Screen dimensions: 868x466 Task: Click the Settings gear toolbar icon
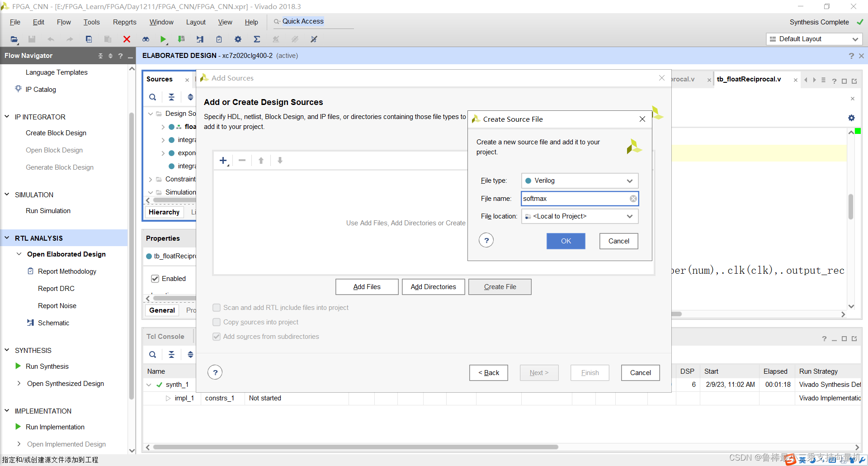(238, 39)
